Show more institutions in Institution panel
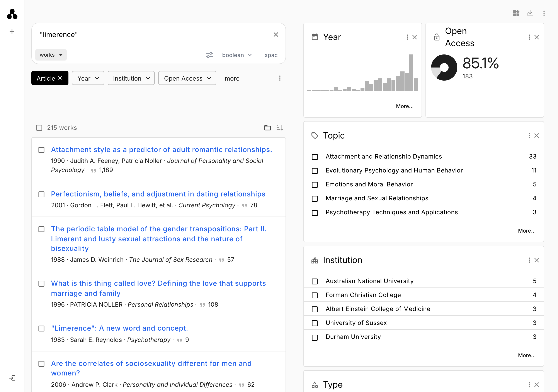The width and height of the screenshot is (558, 392). coord(527,355)
